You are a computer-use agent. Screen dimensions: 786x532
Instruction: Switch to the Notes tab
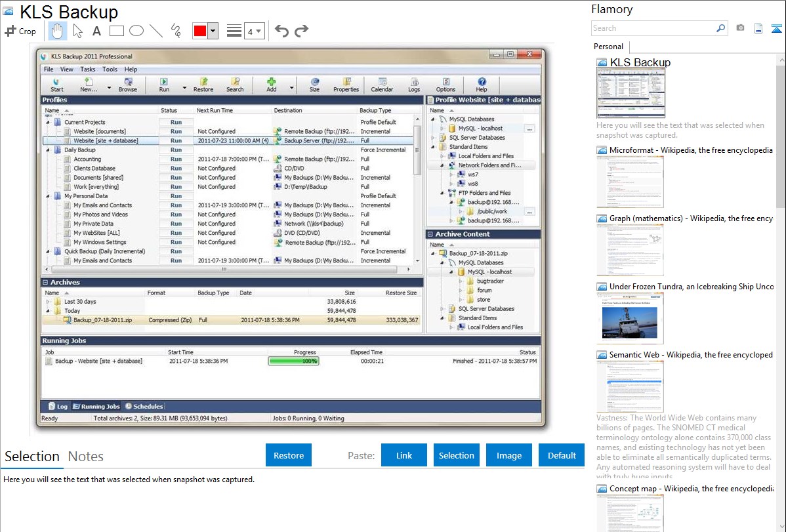[x=86, y=457]
